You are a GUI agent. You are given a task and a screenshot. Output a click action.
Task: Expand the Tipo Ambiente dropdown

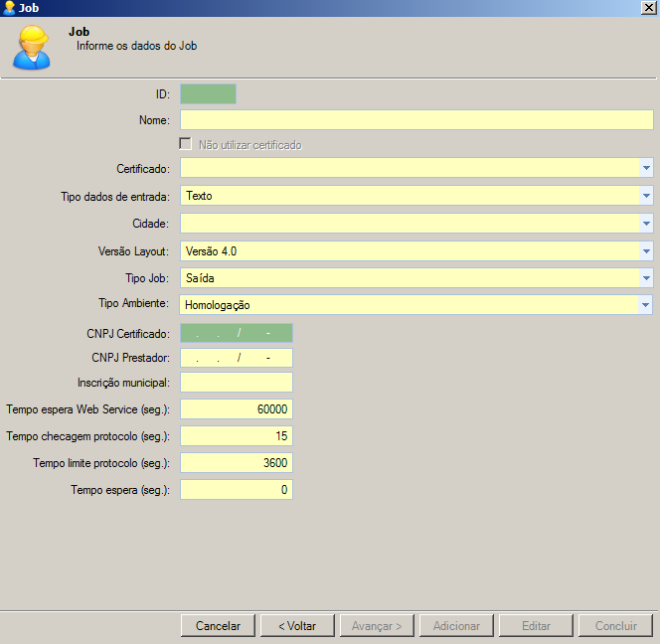[646, 305]
